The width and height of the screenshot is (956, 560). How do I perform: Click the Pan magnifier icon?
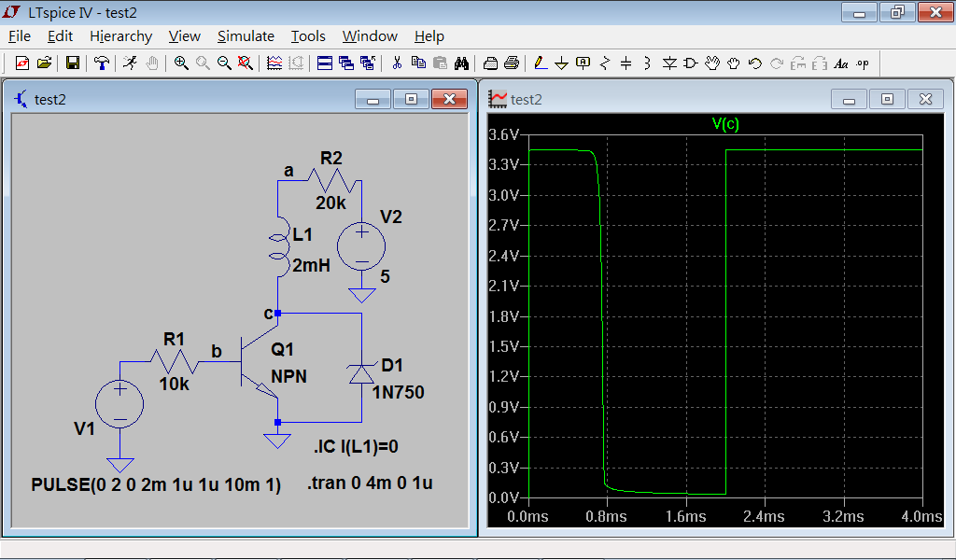203,63
